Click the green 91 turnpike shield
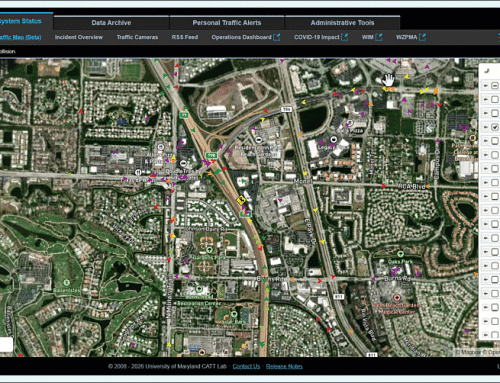This screenshot has height=383, width=500. (x=184, y=115)
